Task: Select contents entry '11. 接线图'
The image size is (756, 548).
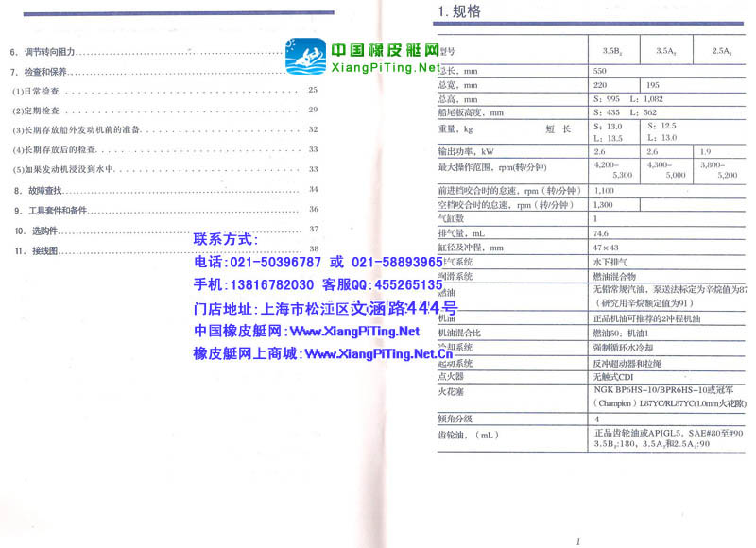Action: 36,251
